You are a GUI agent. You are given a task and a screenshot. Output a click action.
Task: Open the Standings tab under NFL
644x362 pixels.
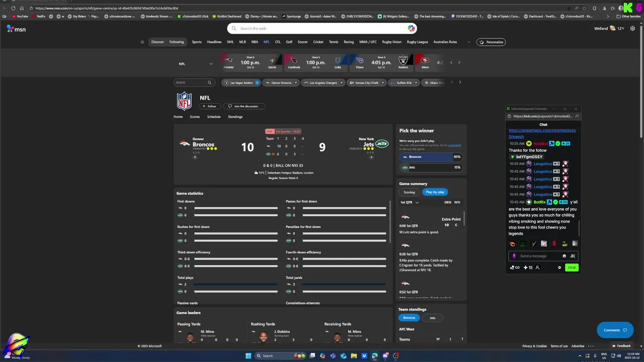pos(235,117)
